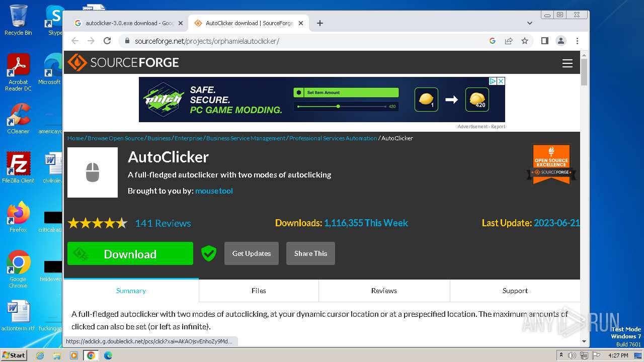Open CCleaner desktop shortcut
Screen dimensions: 644x362
18,119
